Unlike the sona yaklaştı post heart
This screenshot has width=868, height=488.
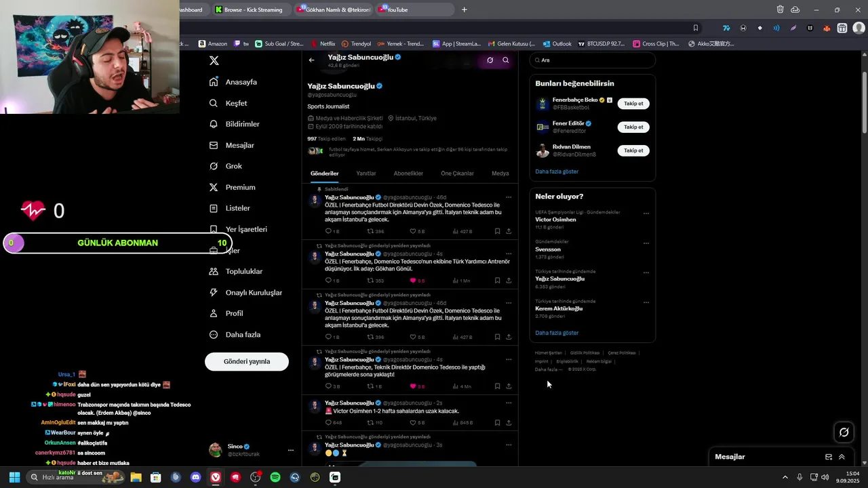click(412, 386)
